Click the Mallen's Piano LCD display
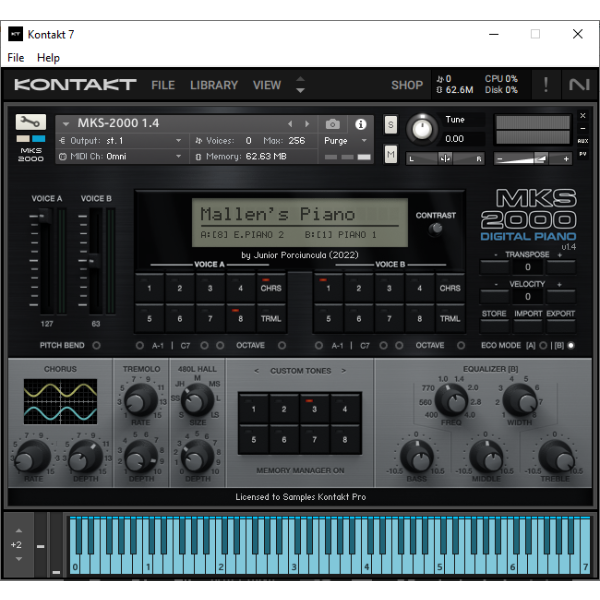Viewport: 600px width, 600px height. click(x=300, y=223)
